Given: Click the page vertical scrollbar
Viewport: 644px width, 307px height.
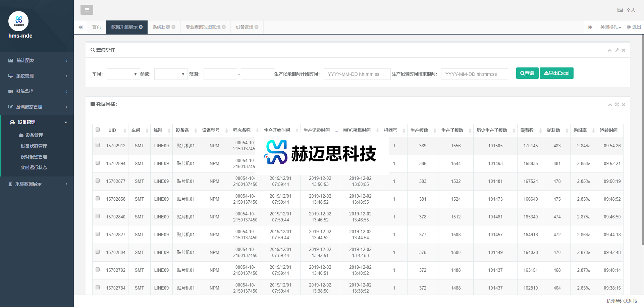Looking at the screenshot, I should coord(643,139).
